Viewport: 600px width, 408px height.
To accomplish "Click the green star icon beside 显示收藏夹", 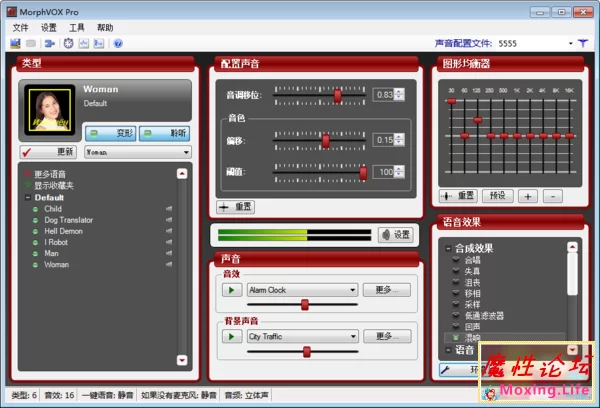I will point(28,185).
